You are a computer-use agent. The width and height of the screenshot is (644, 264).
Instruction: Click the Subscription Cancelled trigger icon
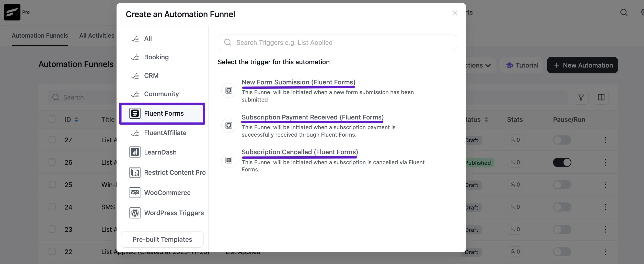pyautogui.click(x=229, y=160)
